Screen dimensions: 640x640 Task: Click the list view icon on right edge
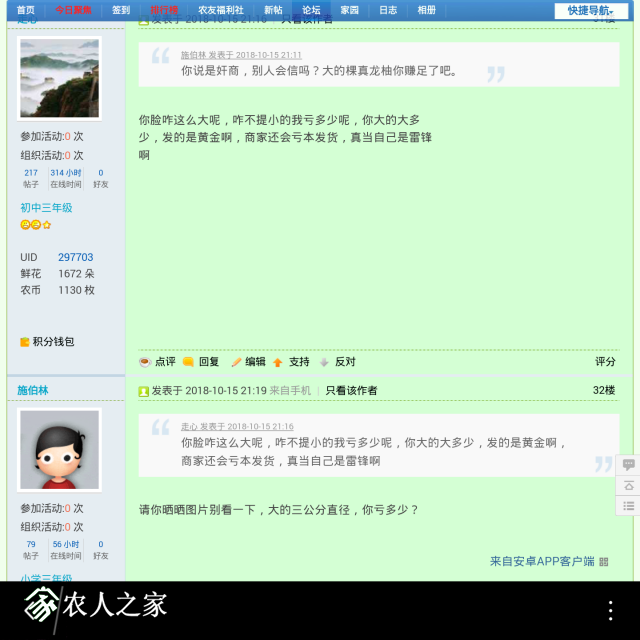pos(628,506)
